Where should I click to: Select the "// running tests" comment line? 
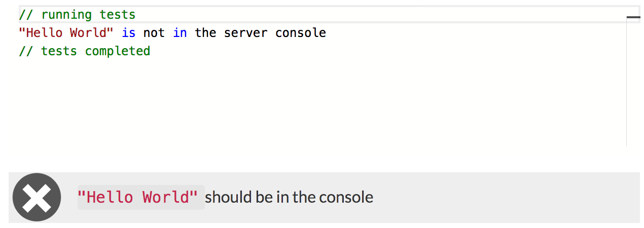77,15
